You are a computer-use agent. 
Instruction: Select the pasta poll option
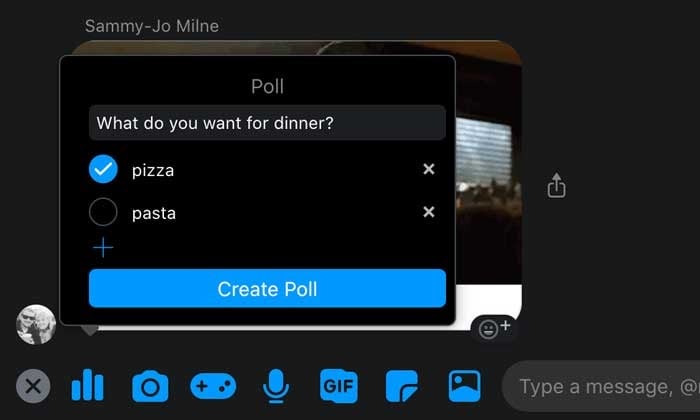click(103, 212)
